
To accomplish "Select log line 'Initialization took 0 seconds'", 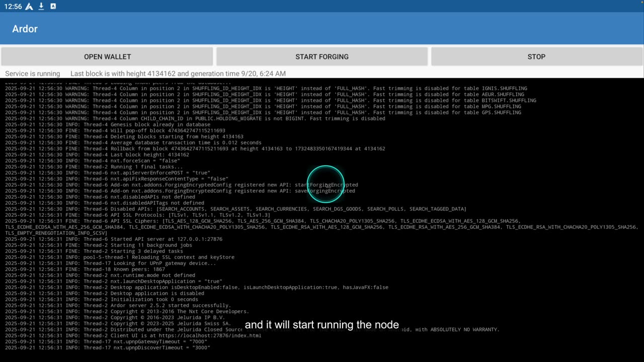I will tap(102, 300).
